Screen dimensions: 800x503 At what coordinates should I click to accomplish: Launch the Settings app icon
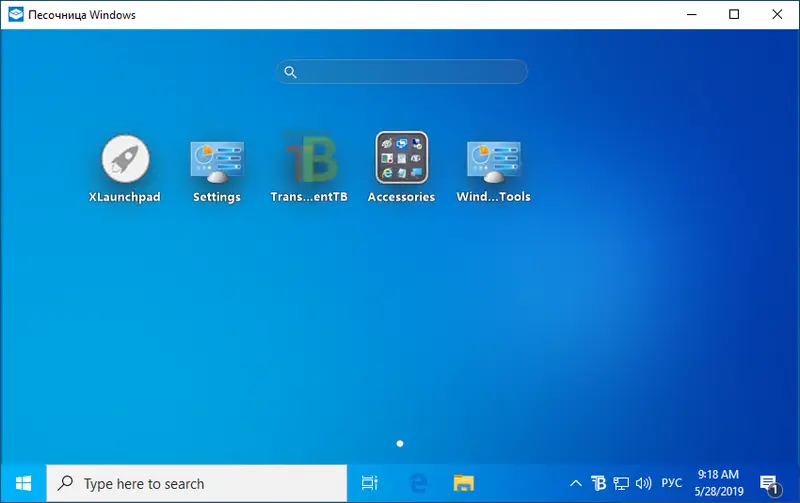pos(216,159)
